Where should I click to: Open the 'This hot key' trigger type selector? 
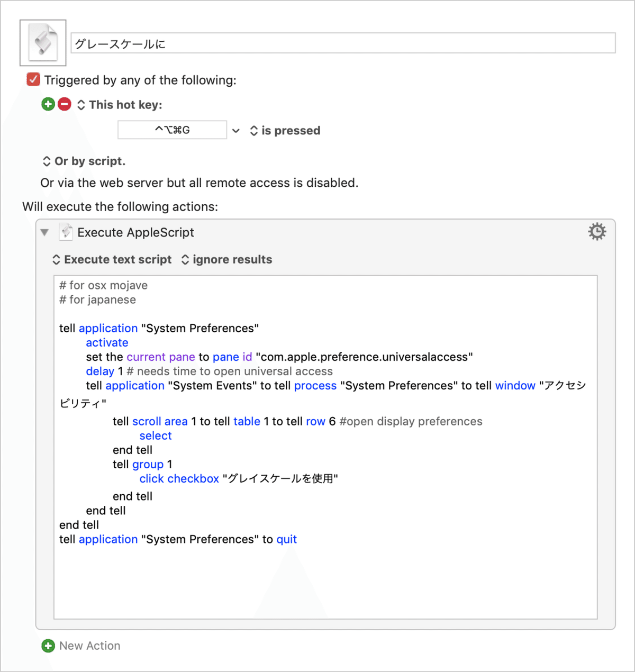(x=120, y=105)
